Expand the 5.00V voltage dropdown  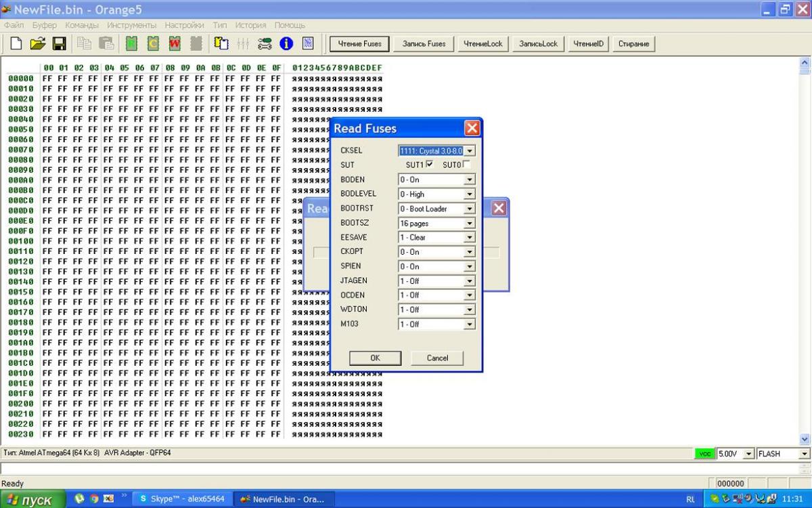tap(749, 454)
